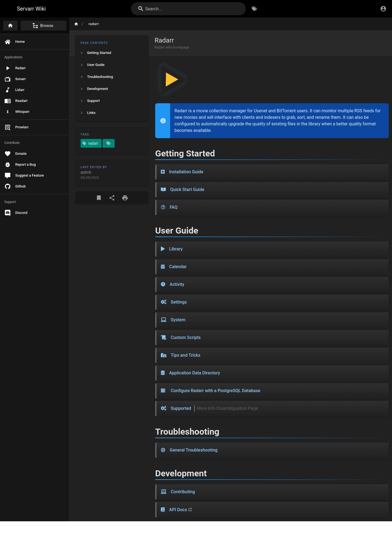
Task: Open the Installation Guide link
Action: pos(186,172)
